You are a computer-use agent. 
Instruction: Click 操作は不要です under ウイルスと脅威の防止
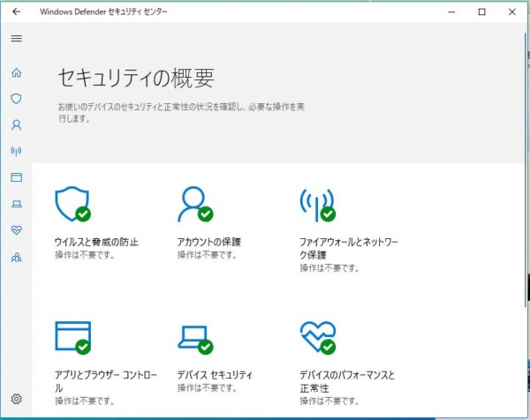pos(85,255)
